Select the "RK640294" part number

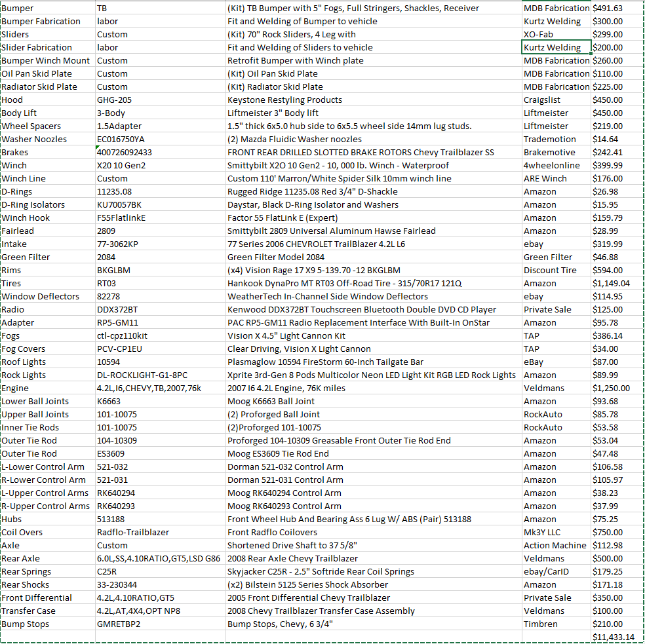(161, 493)
